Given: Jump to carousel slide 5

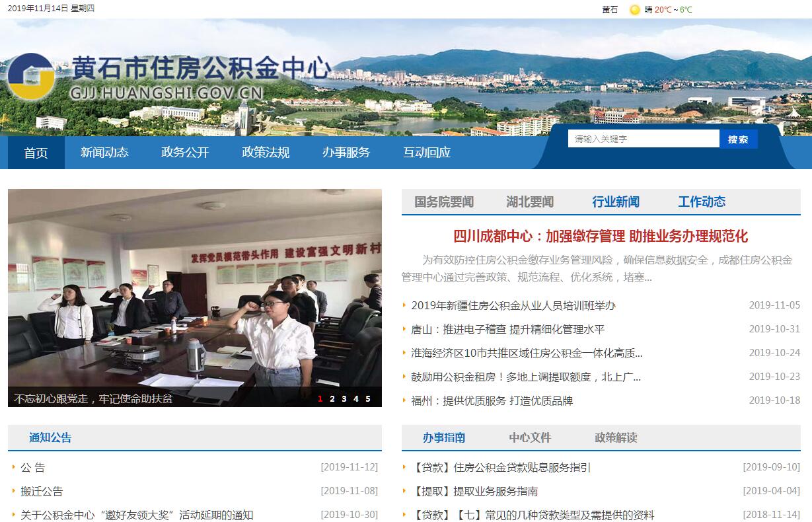Looking at the screenshot, I should pos(368,398).
